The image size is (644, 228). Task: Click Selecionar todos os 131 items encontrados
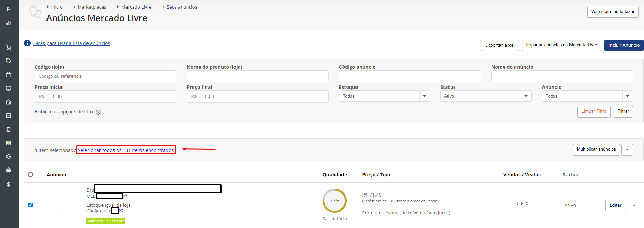pyautogui.click(x=126, y=150)
